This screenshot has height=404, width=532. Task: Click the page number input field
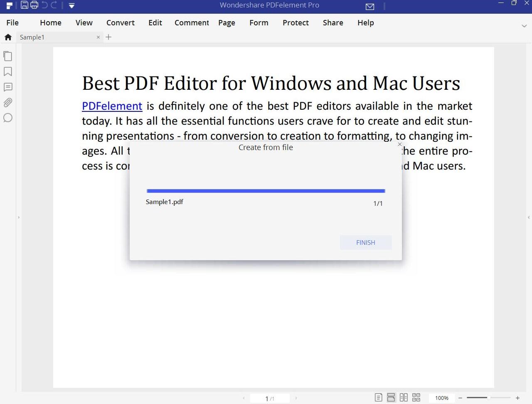[x=270, y=398]
